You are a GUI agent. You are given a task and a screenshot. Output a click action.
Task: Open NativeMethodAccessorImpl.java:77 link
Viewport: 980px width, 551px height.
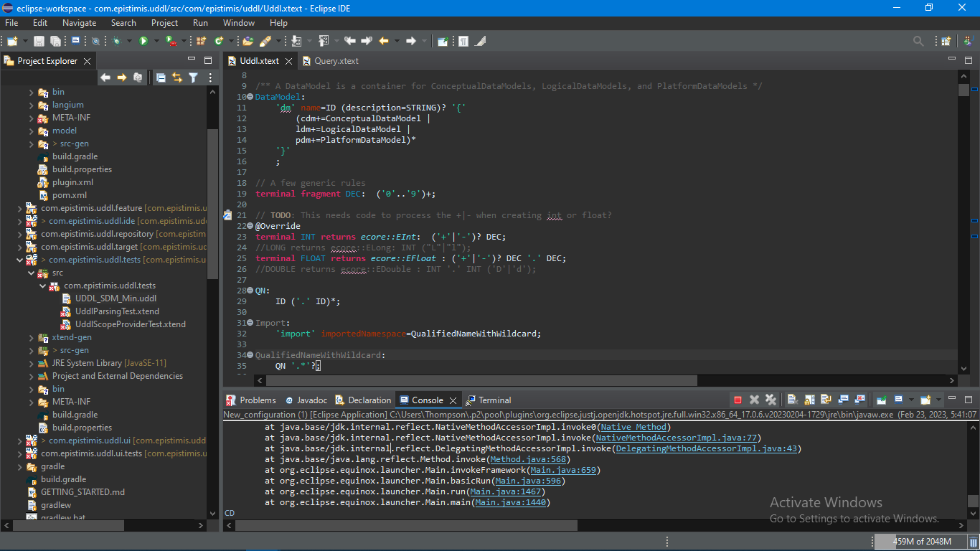(x=677, y=438)
